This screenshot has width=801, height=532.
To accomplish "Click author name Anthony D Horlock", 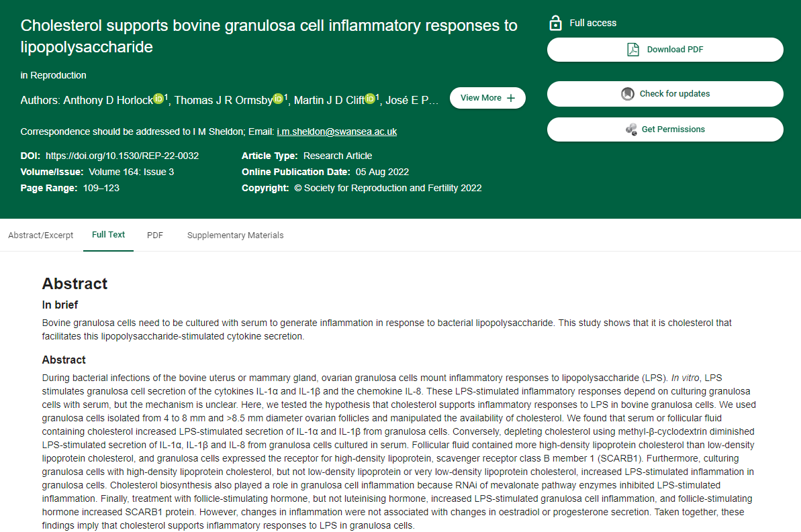I will [x=108, y=100].
